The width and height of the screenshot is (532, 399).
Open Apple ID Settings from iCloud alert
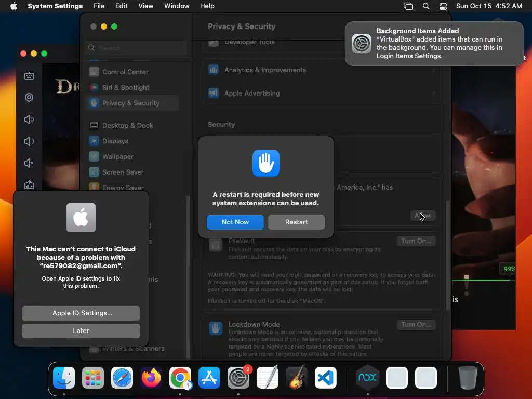pyautogui.click(x=81, y=313)
